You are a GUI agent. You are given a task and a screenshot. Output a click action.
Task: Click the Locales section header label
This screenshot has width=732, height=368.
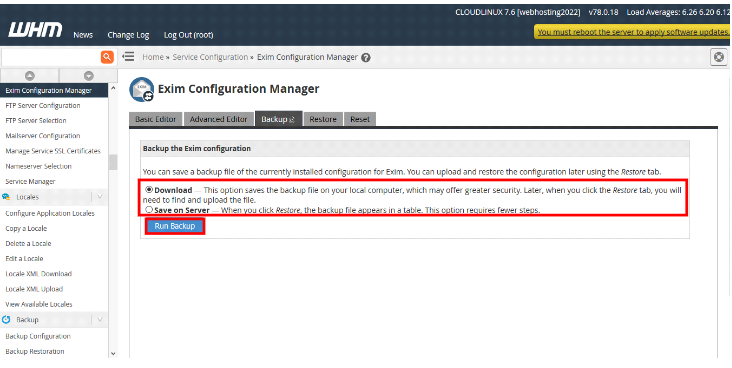[x=28, y=197]
